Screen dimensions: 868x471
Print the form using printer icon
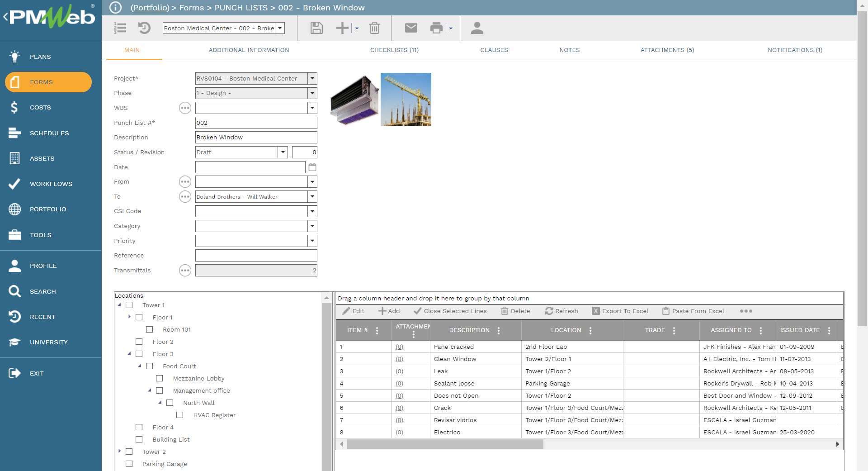coord(436,28)
